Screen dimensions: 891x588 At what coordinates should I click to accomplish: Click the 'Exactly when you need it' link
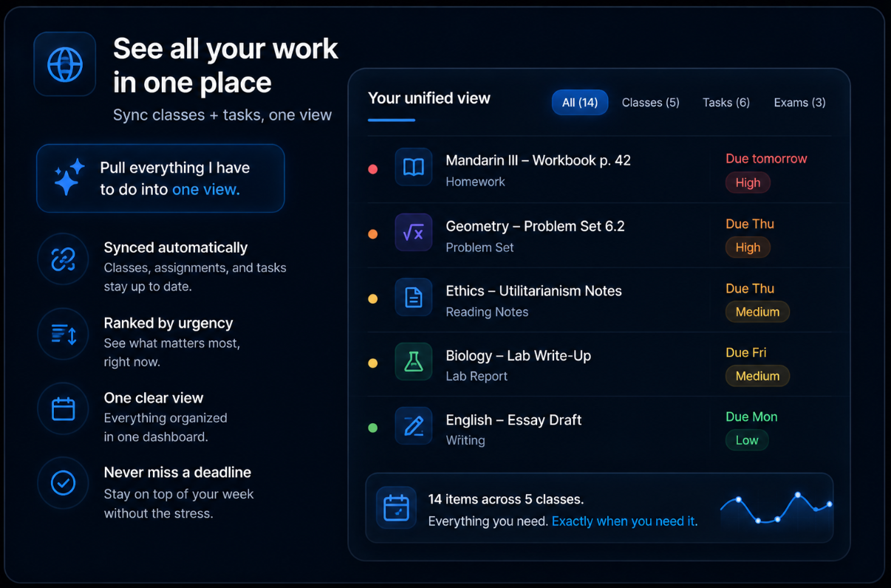coord(624,522)
